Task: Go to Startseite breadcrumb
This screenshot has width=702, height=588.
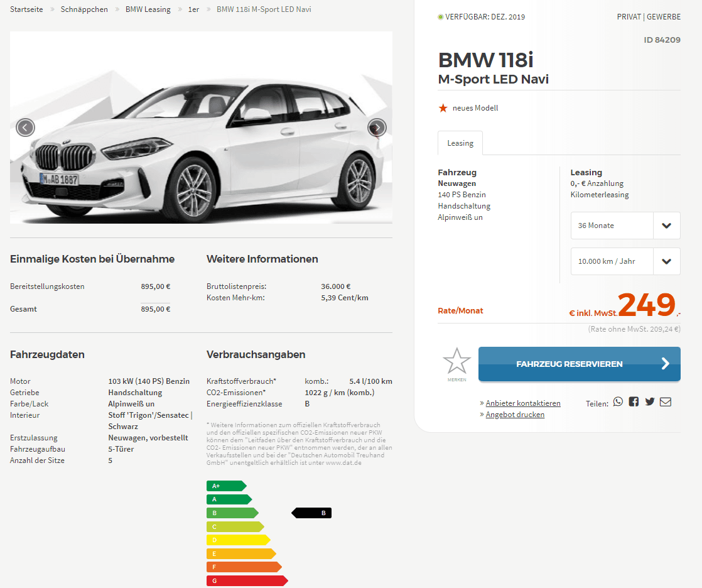Action: [x=26, y=9]
